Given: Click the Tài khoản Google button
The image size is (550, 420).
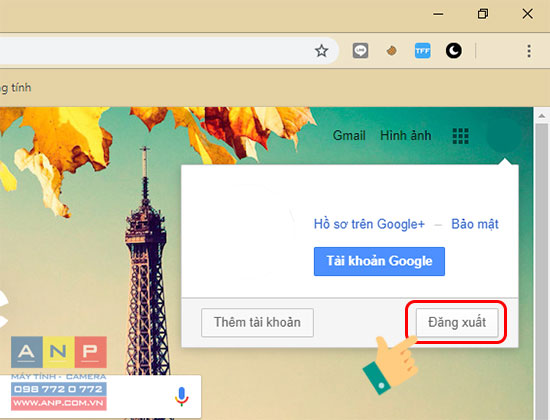Looking at the screenshot, I should pos(379,261).
